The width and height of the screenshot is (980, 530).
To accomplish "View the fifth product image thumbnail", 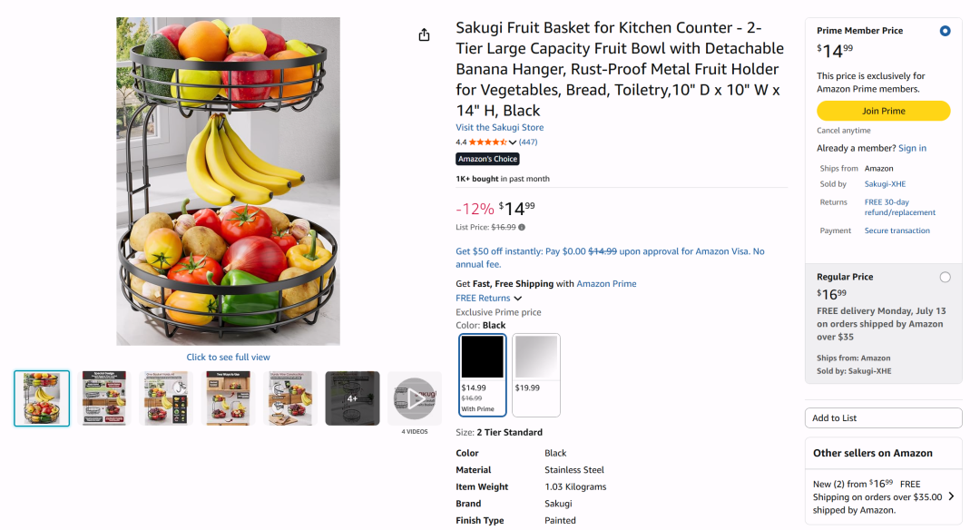I will 290,398.
